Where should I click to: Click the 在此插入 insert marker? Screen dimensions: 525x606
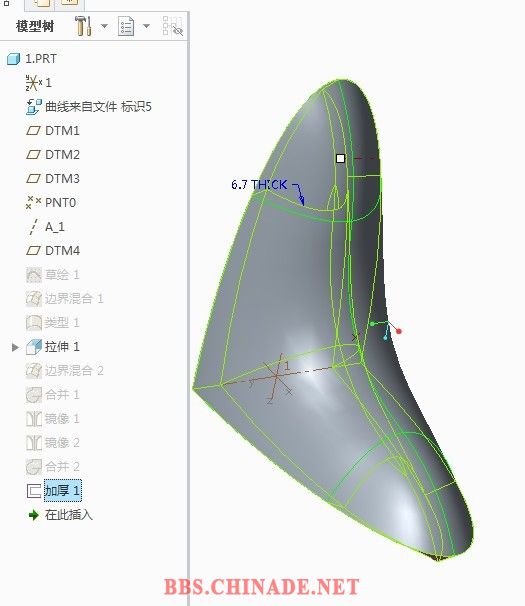click(x=61, y=515)
